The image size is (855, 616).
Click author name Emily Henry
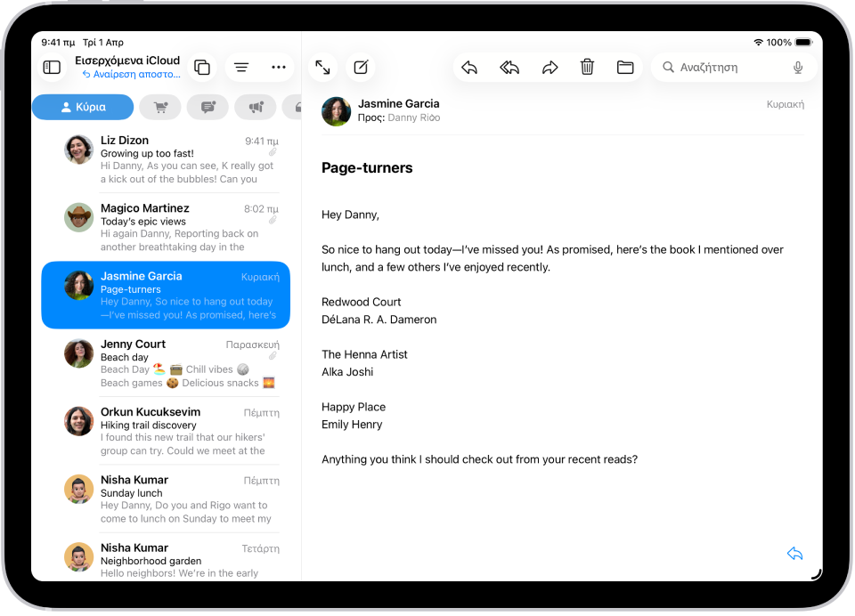point(352,425)
